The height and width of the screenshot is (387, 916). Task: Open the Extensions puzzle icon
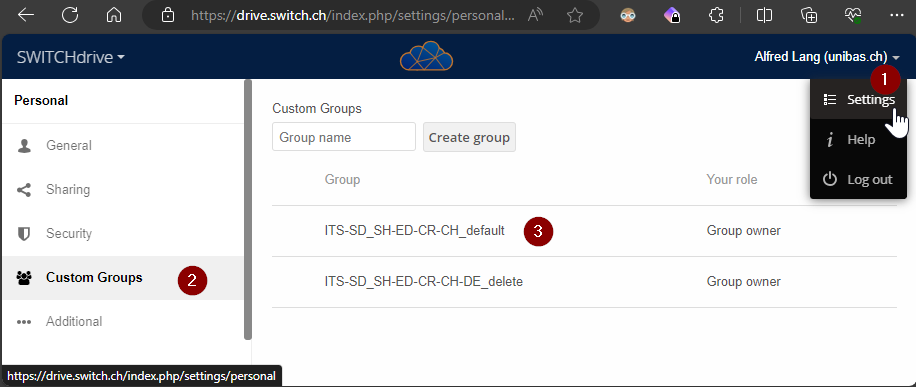click(x=717, y=16)
